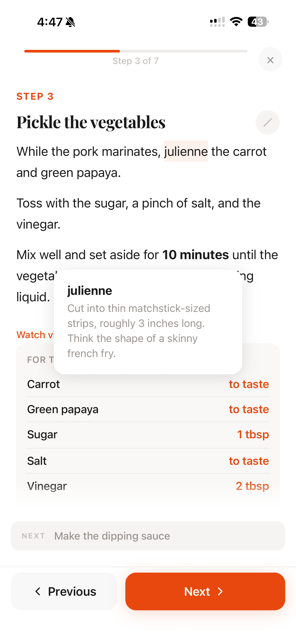Close the recipe step view
This screenshot has width=296, height=644.
(270, 60)
